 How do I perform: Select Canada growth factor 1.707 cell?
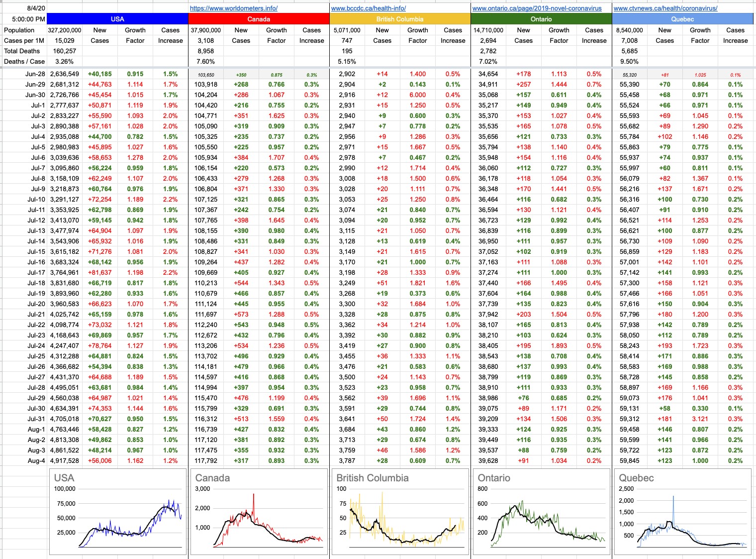tap(277, 157)
